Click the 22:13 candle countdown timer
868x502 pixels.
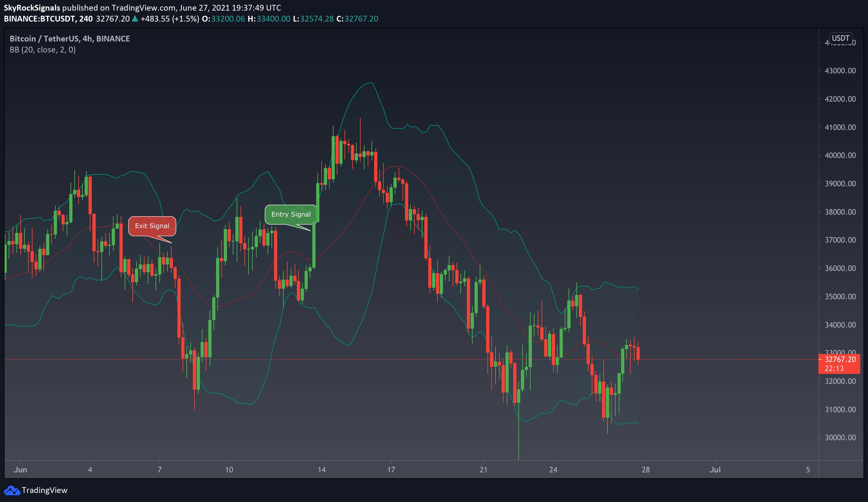(834, 368)
